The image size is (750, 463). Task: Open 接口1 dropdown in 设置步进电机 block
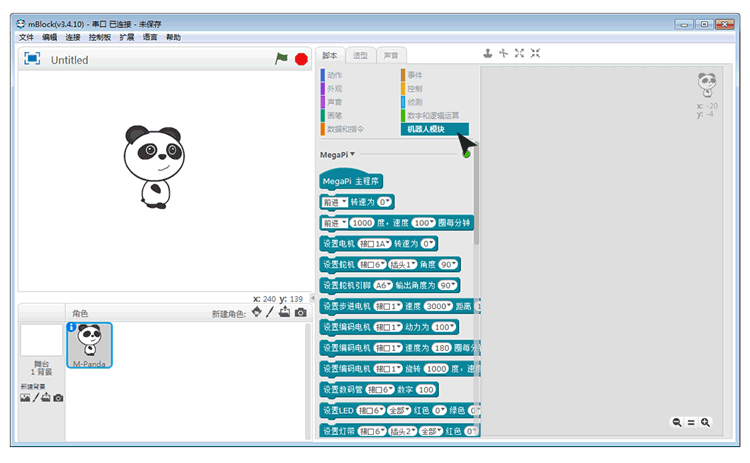[x=388, y=306]
